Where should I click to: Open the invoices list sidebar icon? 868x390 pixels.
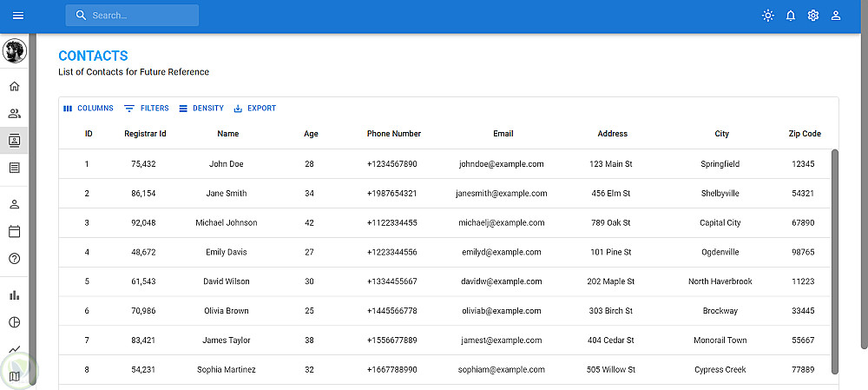click(x=14, y=168)
